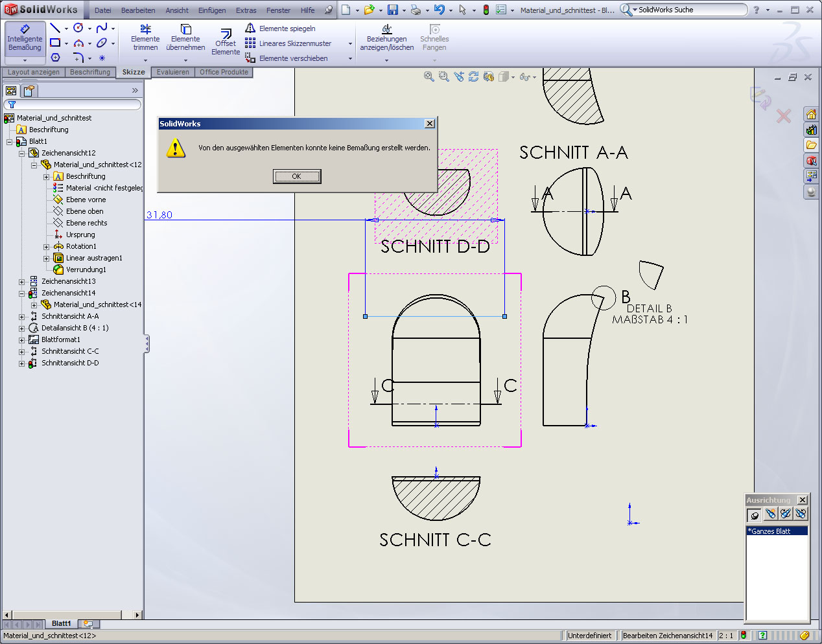This screenshot has height=644, width=822.
Task: Click the Elemente übernehmen tool
Action: click(x=185, y=38)
